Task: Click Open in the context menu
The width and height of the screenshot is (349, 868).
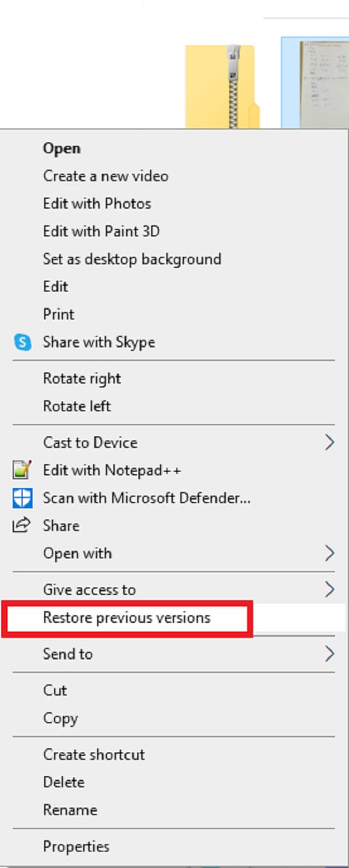Action: tap(62, 149)
